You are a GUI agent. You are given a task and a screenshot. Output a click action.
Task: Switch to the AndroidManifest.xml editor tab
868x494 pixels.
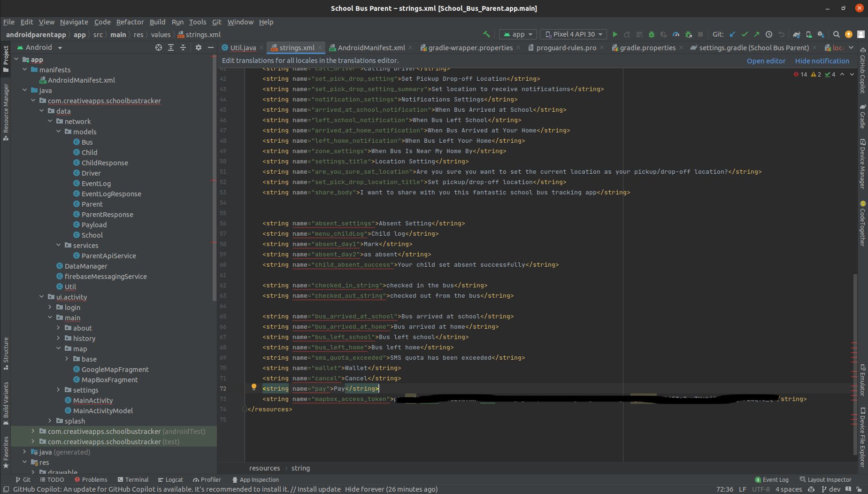(371, 48)
